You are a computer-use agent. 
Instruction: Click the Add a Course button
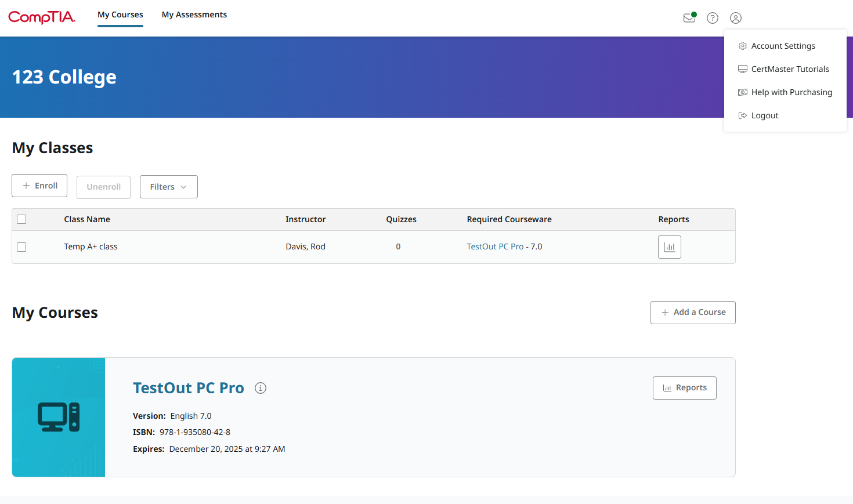693,313
